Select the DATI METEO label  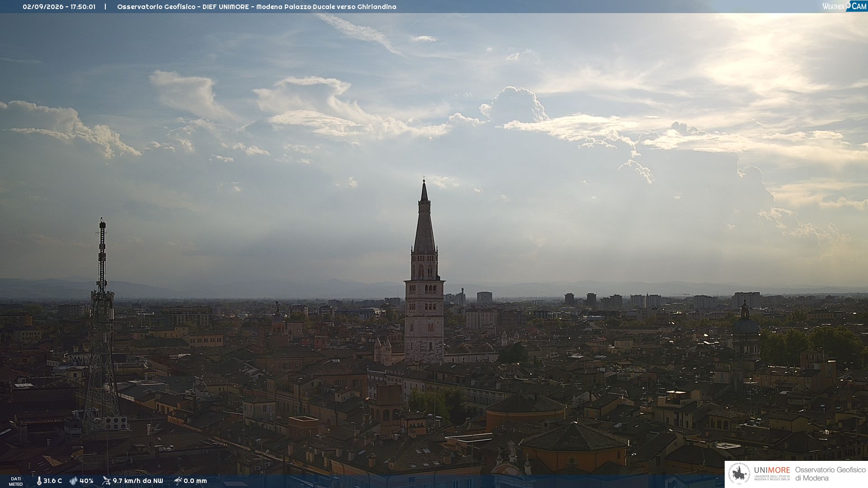coord(16,481)
